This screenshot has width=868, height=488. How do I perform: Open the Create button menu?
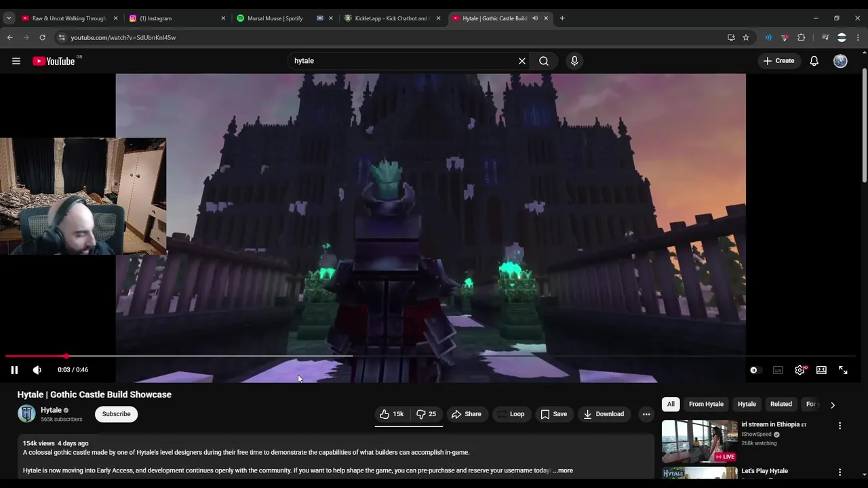pyautogui.click(x=778, y=61)
